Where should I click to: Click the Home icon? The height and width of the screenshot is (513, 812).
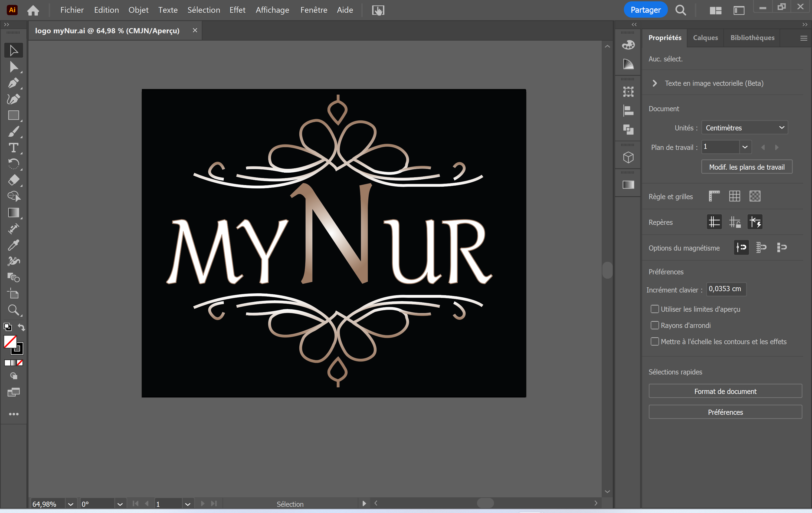[33, 10]
